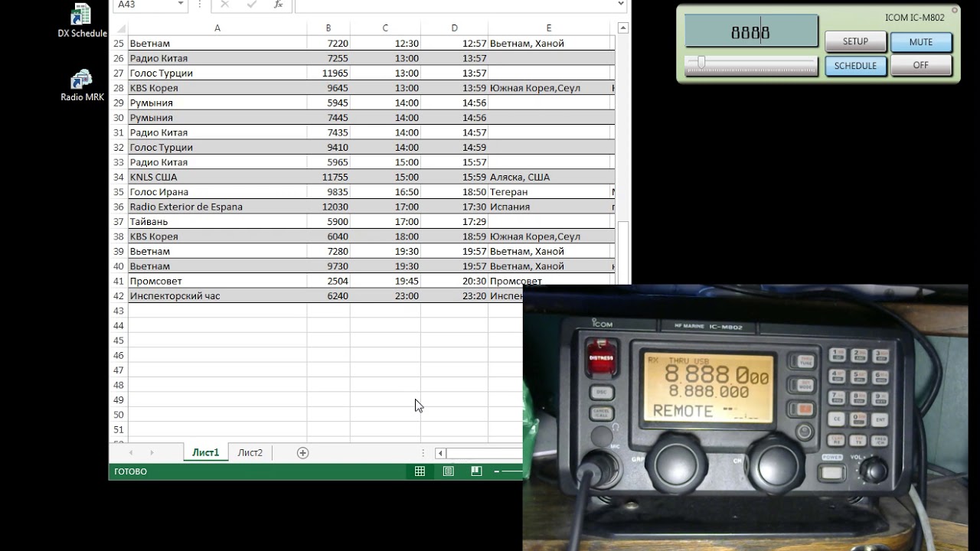Click the formula bar Cancel X icon
Screen dimensions: 980x551
click(x=224, y=5)
